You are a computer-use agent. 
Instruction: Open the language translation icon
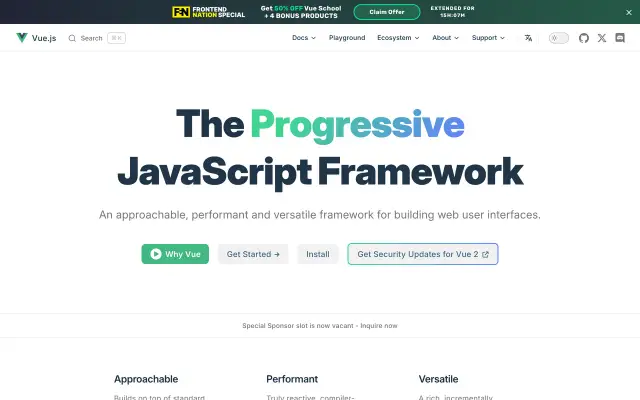pyautogui.click(x=528, y=38)
